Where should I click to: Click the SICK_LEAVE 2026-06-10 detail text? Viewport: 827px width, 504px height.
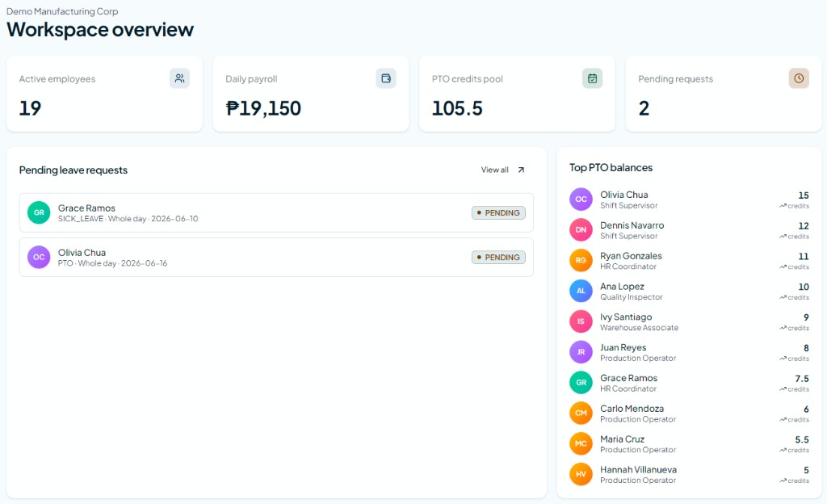(128, 219)
